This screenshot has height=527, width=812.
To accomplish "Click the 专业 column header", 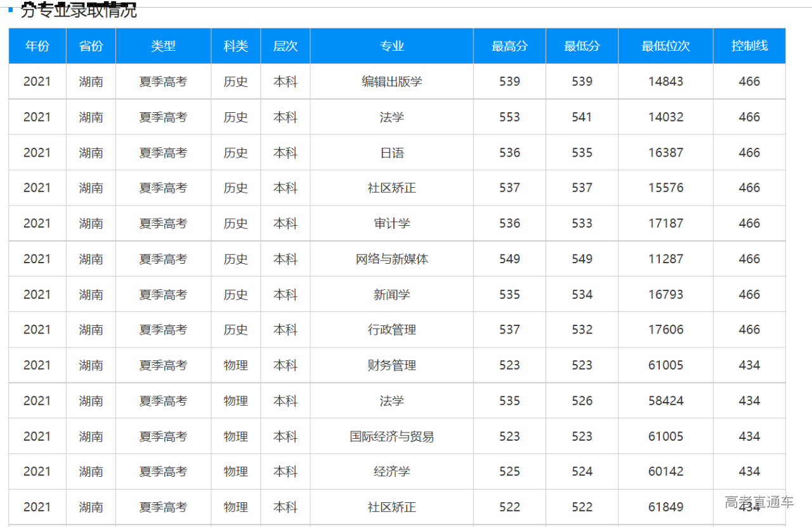I will pyautogui.click(x=391, y=46).
